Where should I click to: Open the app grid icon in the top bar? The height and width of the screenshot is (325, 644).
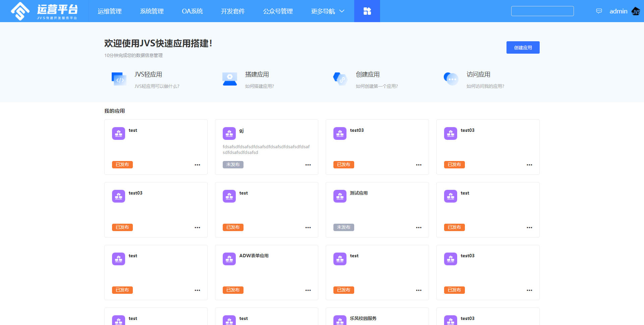[367, 11]
